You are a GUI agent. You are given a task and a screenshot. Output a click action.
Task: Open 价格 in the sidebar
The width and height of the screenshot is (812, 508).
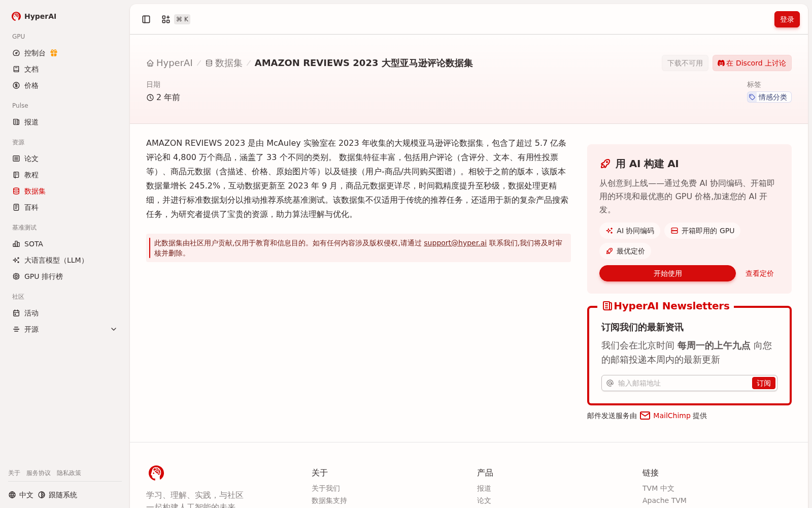(31, 85)
